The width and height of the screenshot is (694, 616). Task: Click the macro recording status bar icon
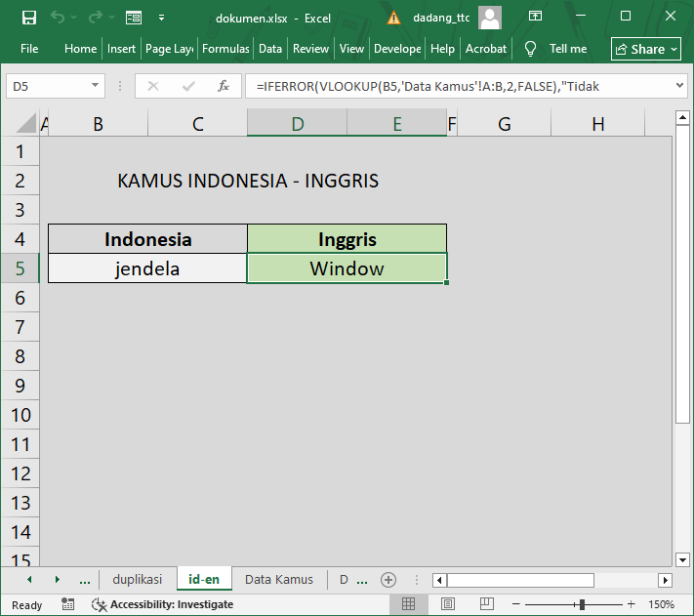click(67, 604)
